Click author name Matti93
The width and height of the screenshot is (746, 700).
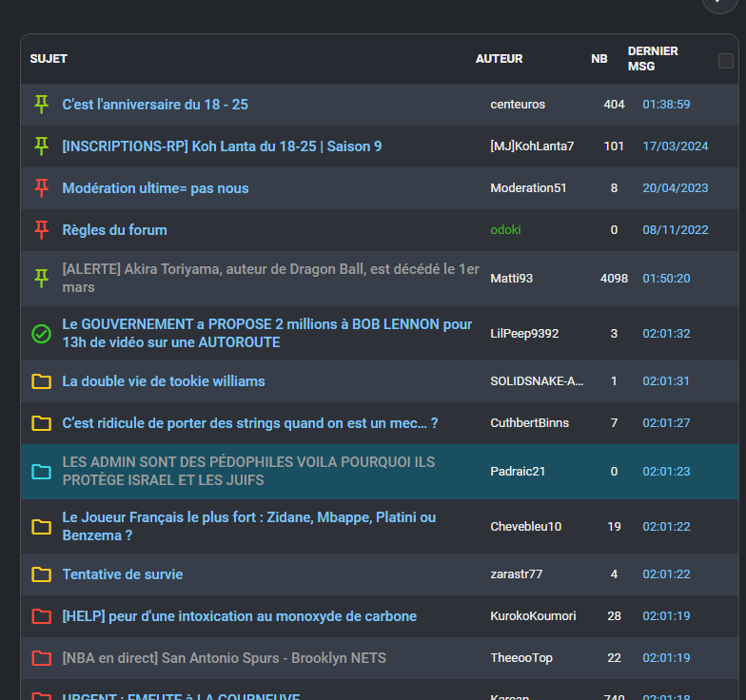[x=512, y=278]
